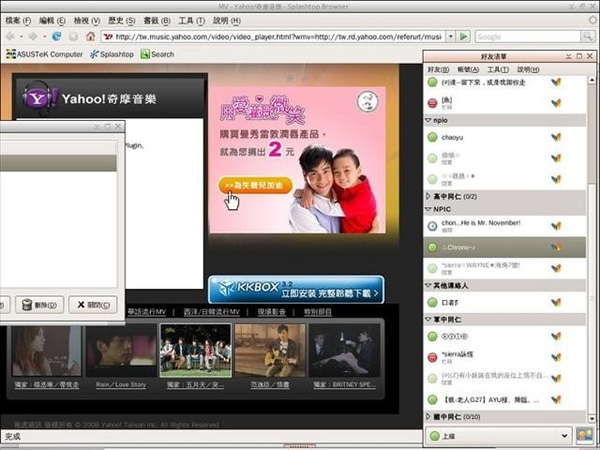Select the selected gray row in the dialog list
The width and height of the screenshot is (600, 450).
(x=58, y=163)
